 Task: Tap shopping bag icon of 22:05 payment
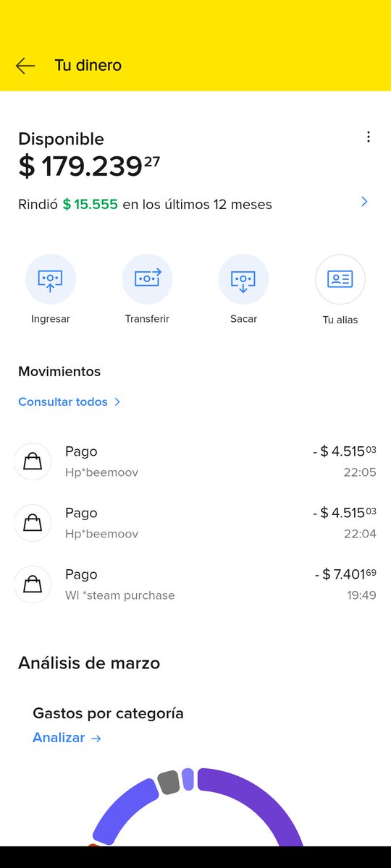tap(33, 461)
